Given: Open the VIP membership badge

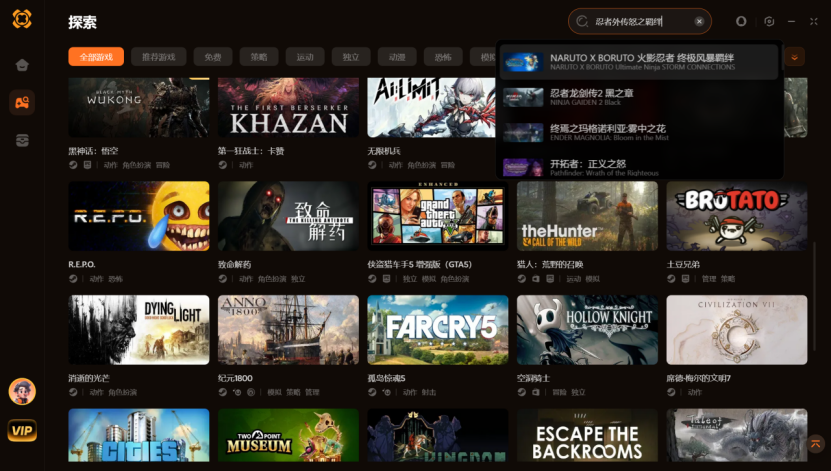Looking at the screenshot, I should [22, 431].
